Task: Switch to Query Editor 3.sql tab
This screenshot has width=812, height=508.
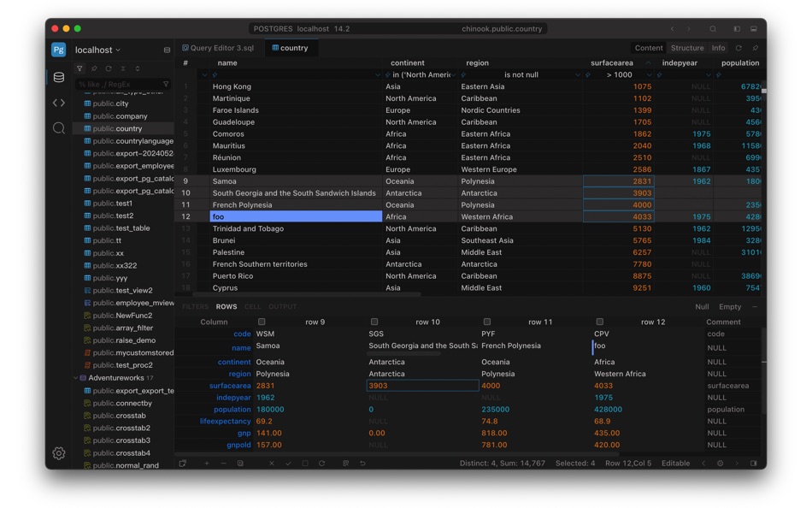Action: pos(218,48)
